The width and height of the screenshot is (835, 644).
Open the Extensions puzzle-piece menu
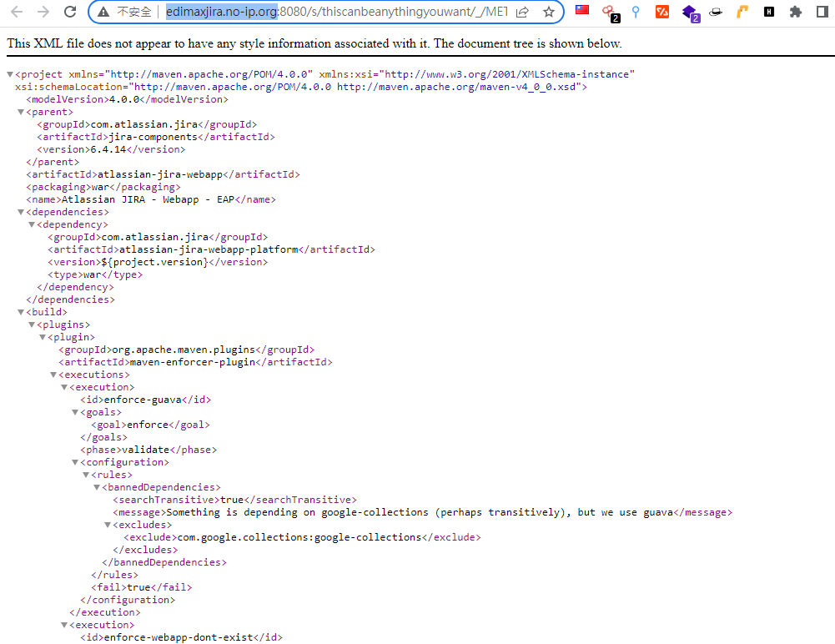[x=796, y=12]
